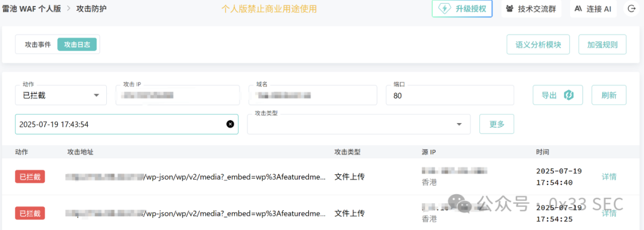Switch to the 攻击事件 tab
The width and height of the screenshot is (644, 230).
coord(38,44)
